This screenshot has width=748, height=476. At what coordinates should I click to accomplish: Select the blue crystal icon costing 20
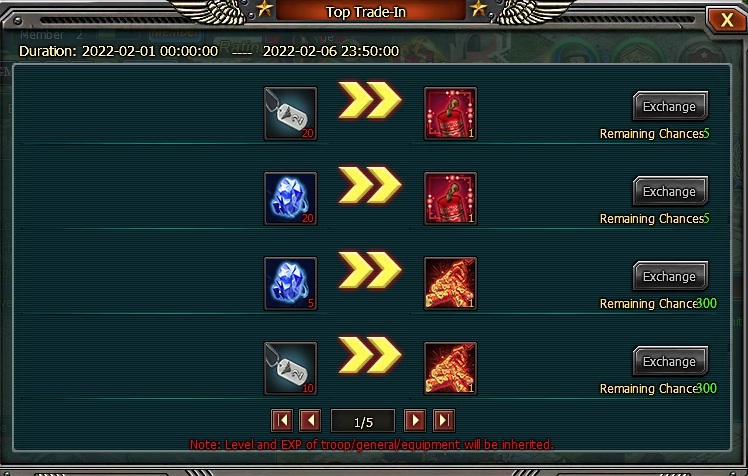click(291, 198)
